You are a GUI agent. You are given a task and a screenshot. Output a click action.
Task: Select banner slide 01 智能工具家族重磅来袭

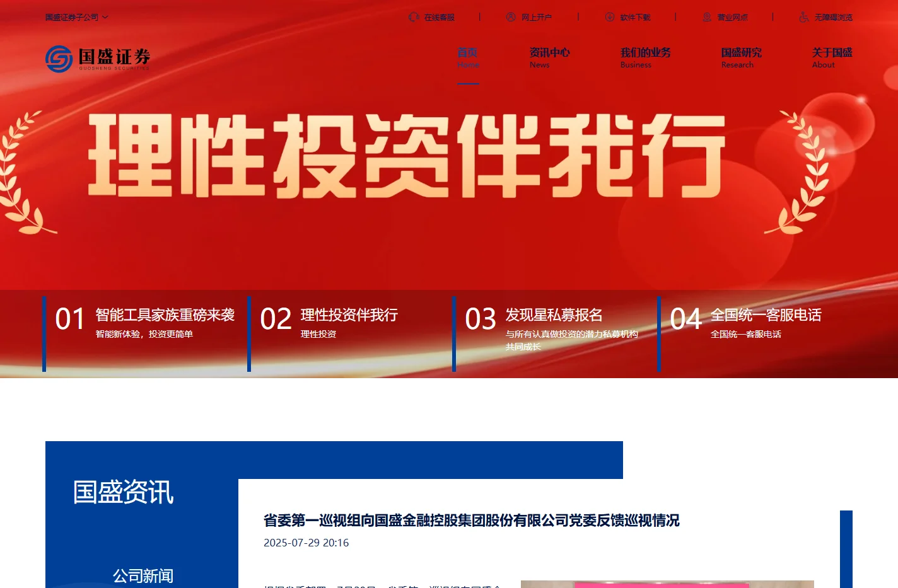pyautogui.click(x=145, y=333)
